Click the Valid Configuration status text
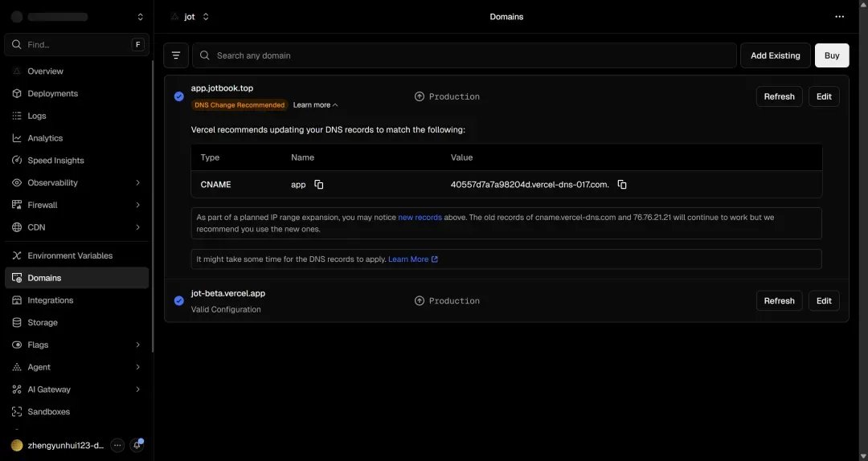The height and width of the screenshot is (461, 868). click(226, 309)
